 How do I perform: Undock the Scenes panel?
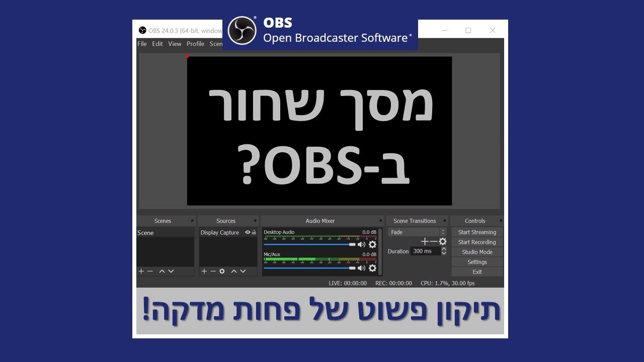(192, 221)
